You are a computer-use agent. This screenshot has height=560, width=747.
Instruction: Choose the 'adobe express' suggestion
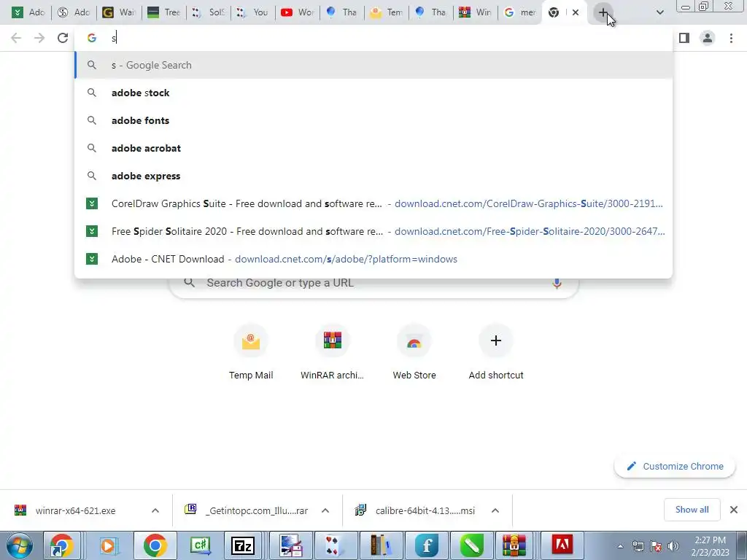click(x=373, y=176)
